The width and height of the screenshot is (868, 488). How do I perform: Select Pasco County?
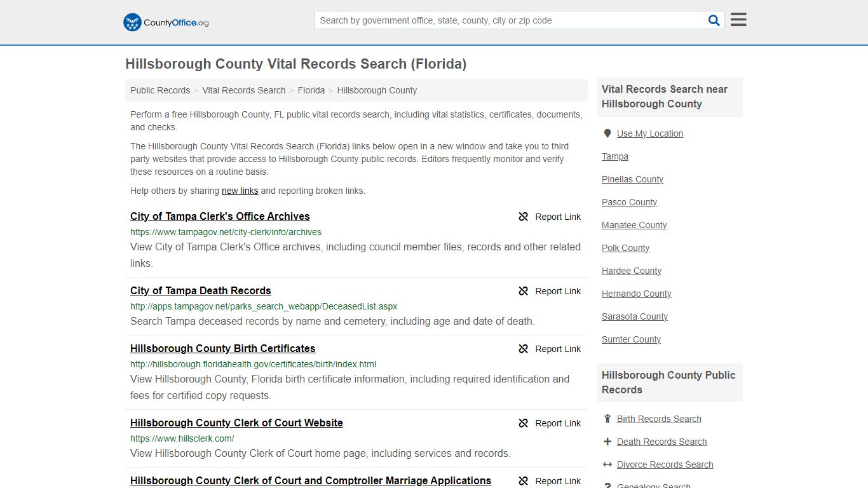coord(629,202)
